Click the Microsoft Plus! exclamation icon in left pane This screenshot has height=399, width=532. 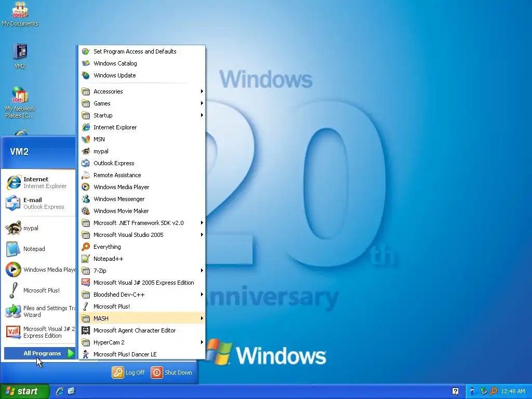[x=14, y=290]
